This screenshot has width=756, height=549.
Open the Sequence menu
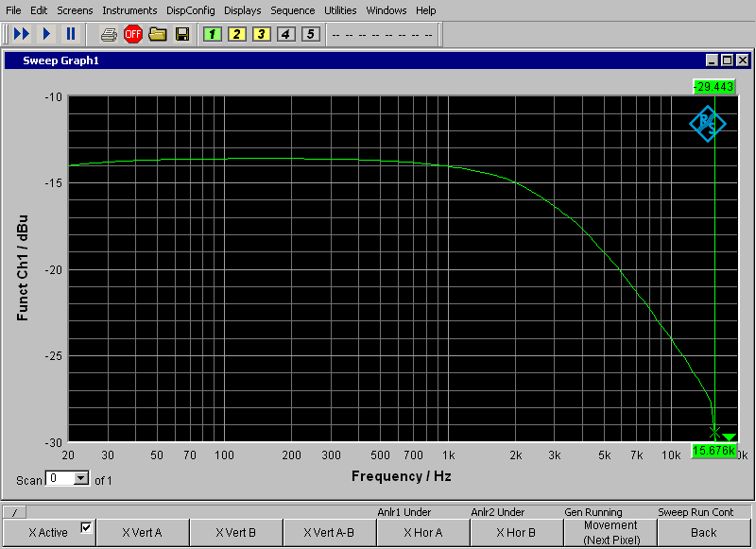pos(293,10)
